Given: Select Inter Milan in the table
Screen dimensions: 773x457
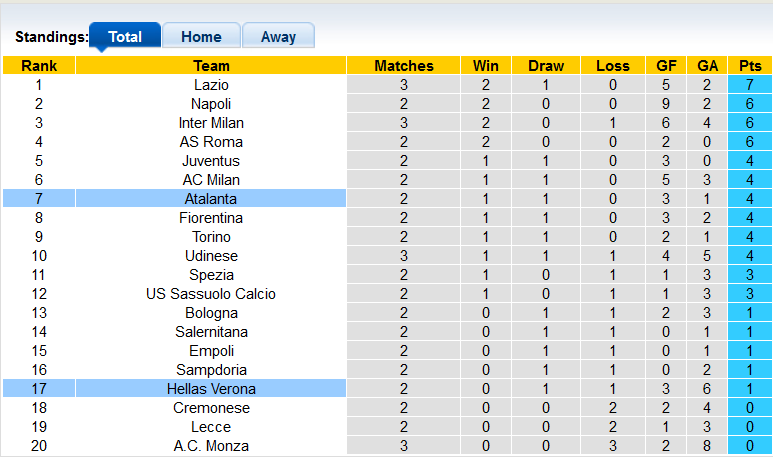Looking at the screenshot, I should point(211,123).
